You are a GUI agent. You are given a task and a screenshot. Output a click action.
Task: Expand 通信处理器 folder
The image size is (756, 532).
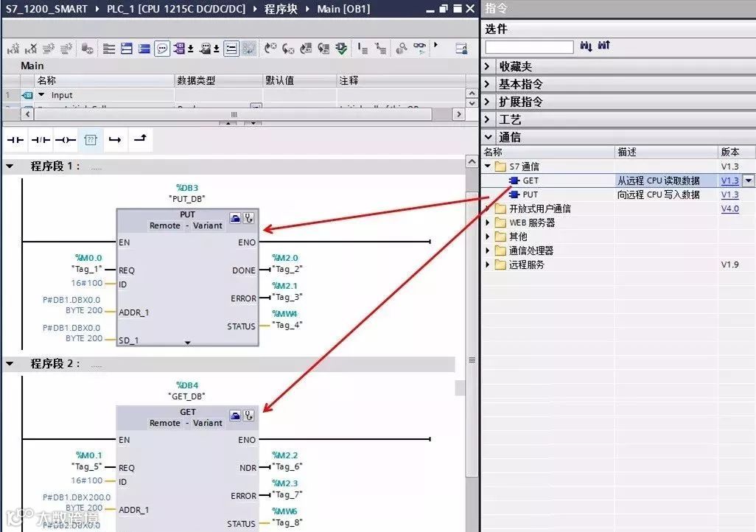[x=488, y=251]
